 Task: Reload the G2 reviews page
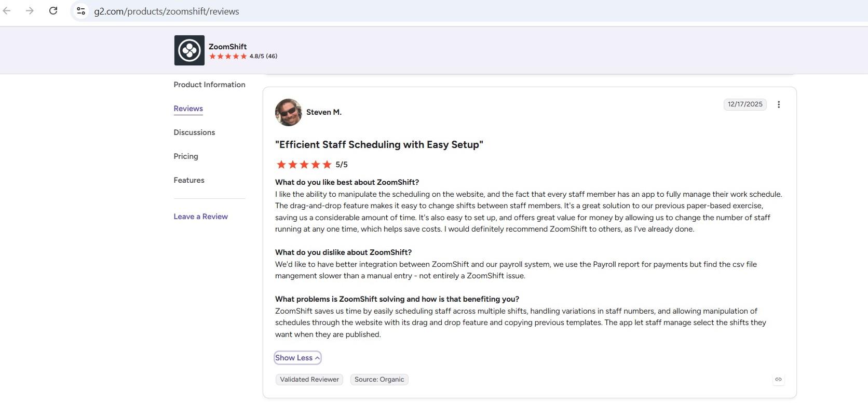click(x=53, y=11)
